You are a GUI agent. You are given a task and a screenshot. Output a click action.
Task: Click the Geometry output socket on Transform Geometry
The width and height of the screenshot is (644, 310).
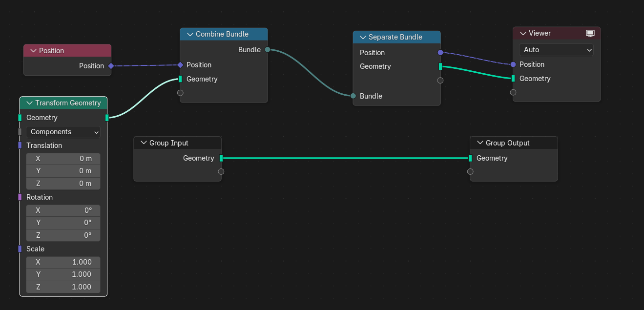tap(107, 118)
